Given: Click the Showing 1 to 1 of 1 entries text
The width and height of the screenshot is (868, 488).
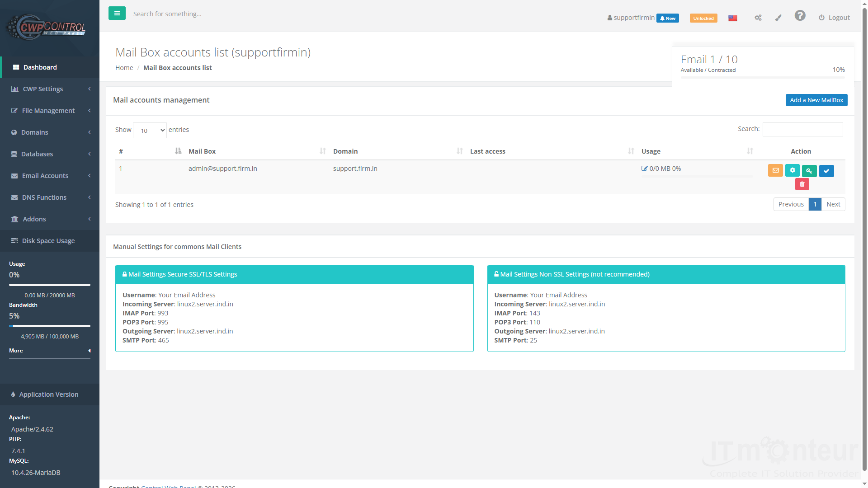Looking at the screenshot, I should coord(154,205).
